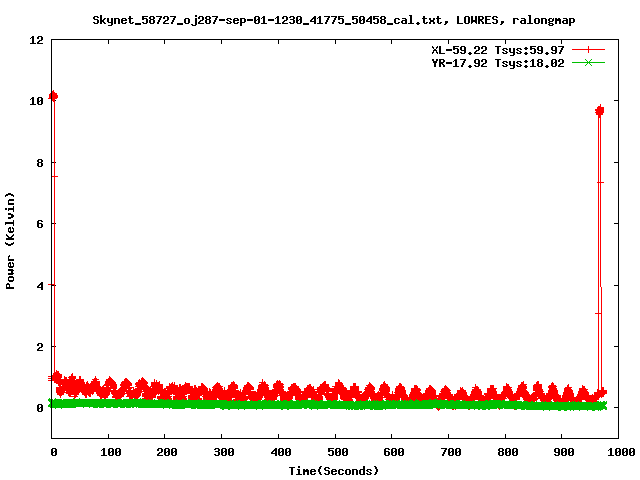Click the legend entry 'YR-17.92 Tsys:18.02'
Image resolution: width=640 pixels, height=480 pixels.
(498, 63)
